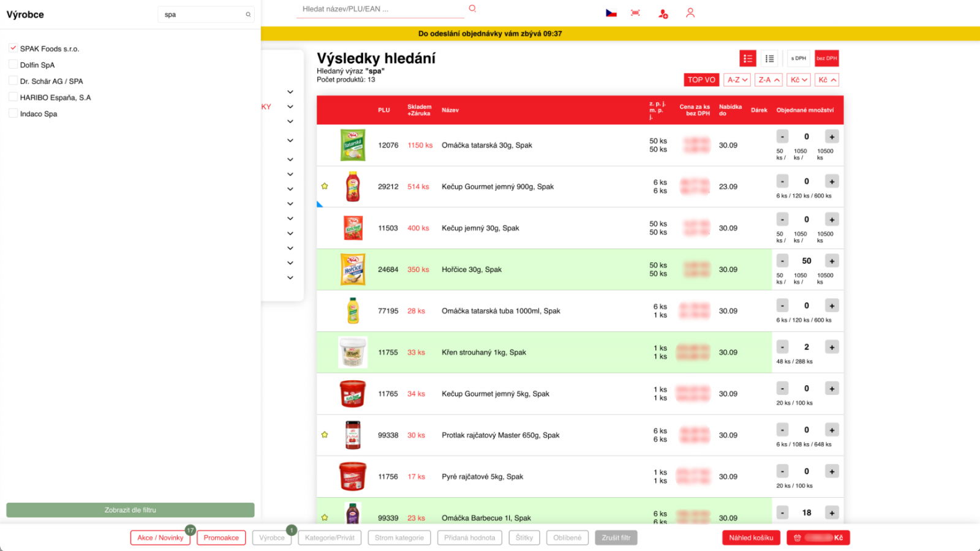Click the Czech flag language icon
The height and width of the screenshot is (551, 980).
(x=611, y=13)
